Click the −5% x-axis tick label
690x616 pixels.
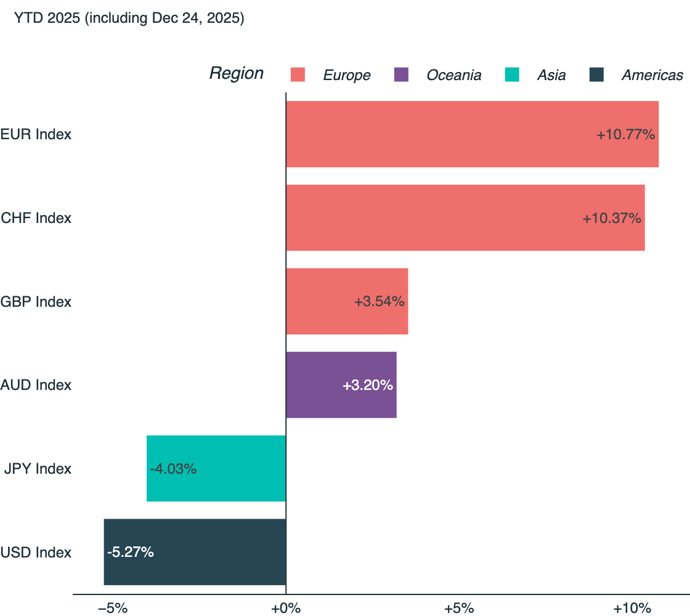coord(113,609)
